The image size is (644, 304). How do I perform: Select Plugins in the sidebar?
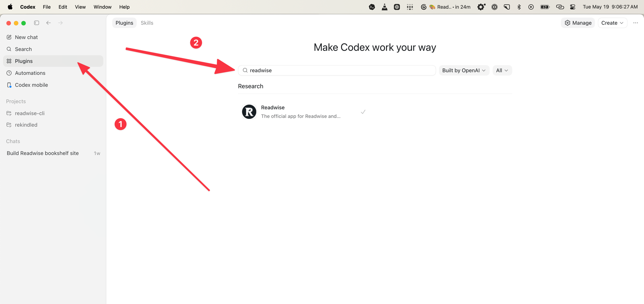(53, 61)
